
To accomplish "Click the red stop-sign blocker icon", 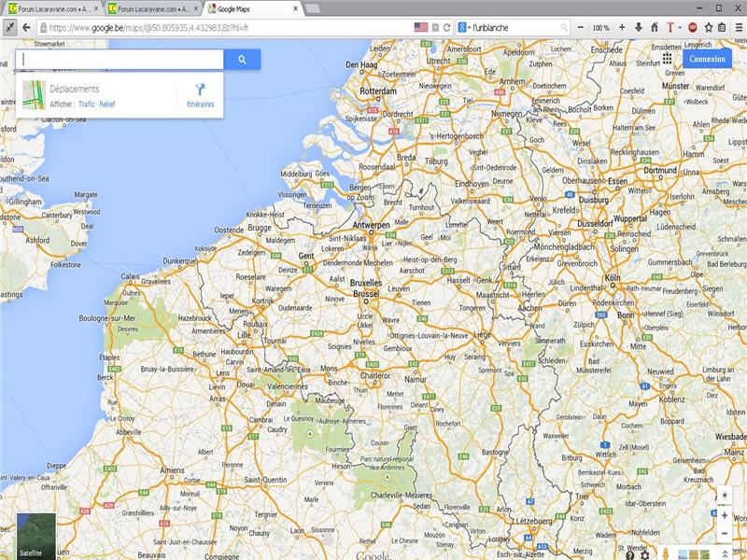I will point(693,28).
